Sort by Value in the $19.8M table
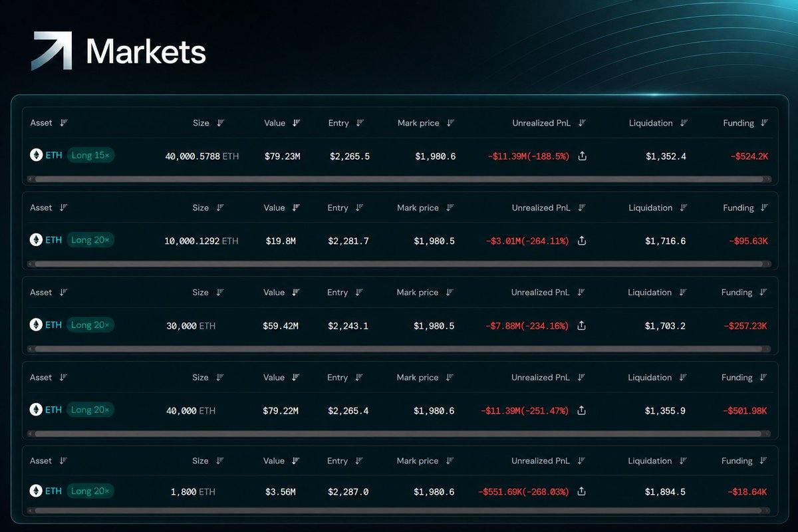This screenshot has height=532, width=798. coord(296,208)
